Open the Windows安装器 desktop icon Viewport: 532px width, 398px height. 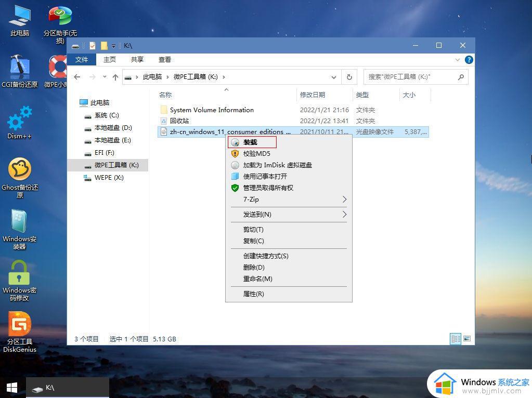pos(20,229)
